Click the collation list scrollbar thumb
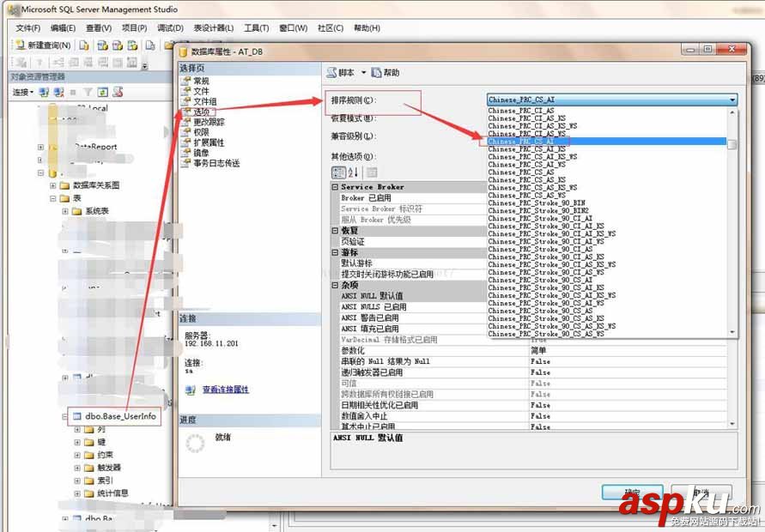This screenshot has width=765, height=532. 732,144
